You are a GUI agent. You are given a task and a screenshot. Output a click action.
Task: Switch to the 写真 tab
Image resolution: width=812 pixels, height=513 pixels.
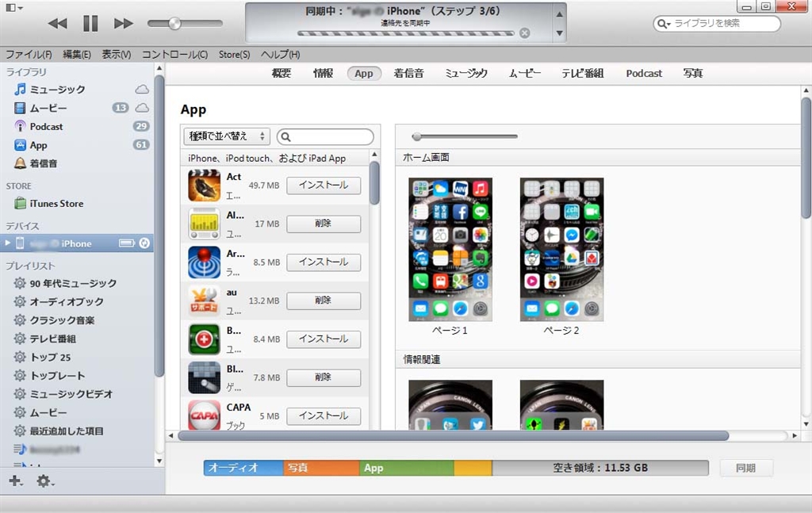pyautogui.click(x=693, y=74)
